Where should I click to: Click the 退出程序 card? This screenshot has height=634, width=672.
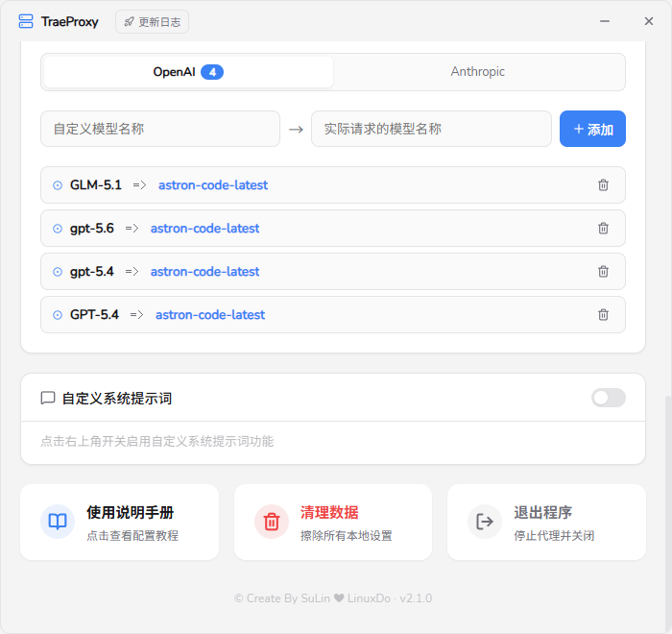pos(546,522)
